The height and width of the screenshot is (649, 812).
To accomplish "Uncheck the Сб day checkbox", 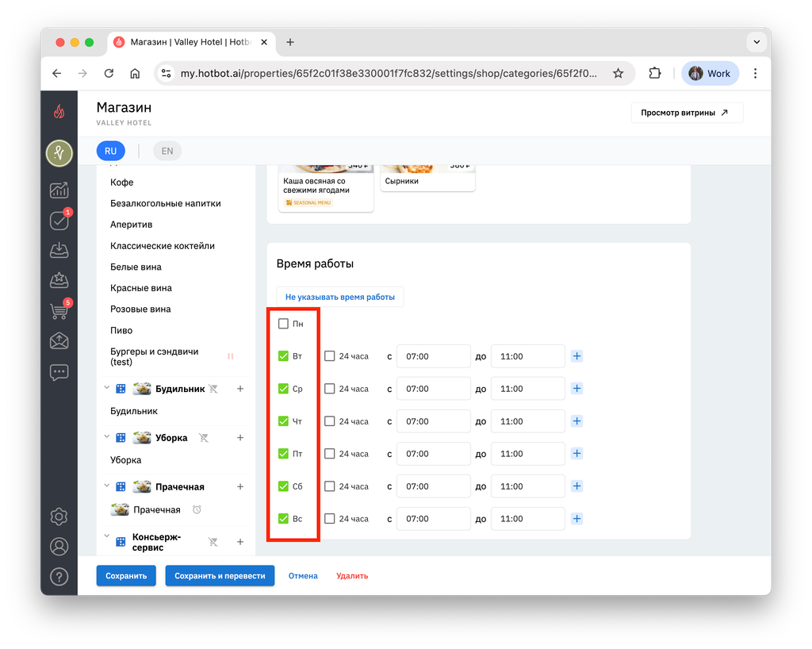I will pyautogui.click(x=283, y=486).
